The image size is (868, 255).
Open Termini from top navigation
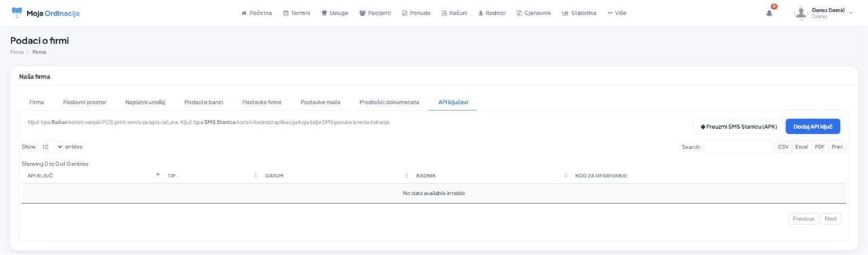pos(296,13)
